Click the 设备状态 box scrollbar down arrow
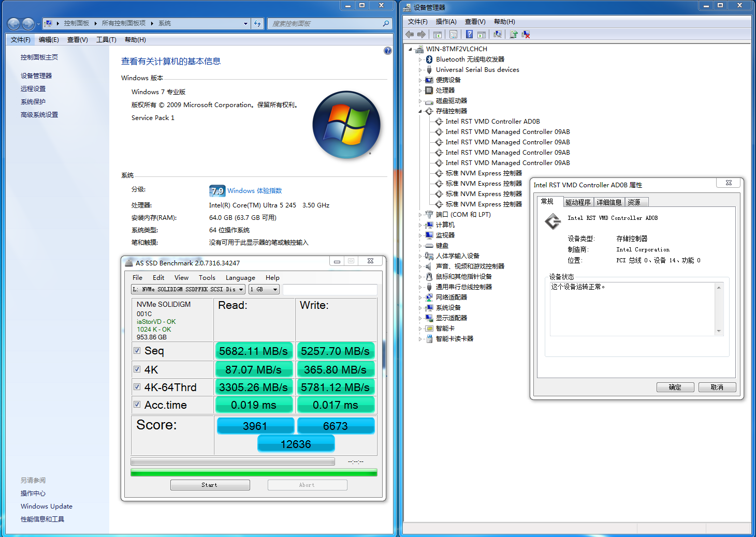The width and height of the screenshot is (756, 537). pos(719,331)
